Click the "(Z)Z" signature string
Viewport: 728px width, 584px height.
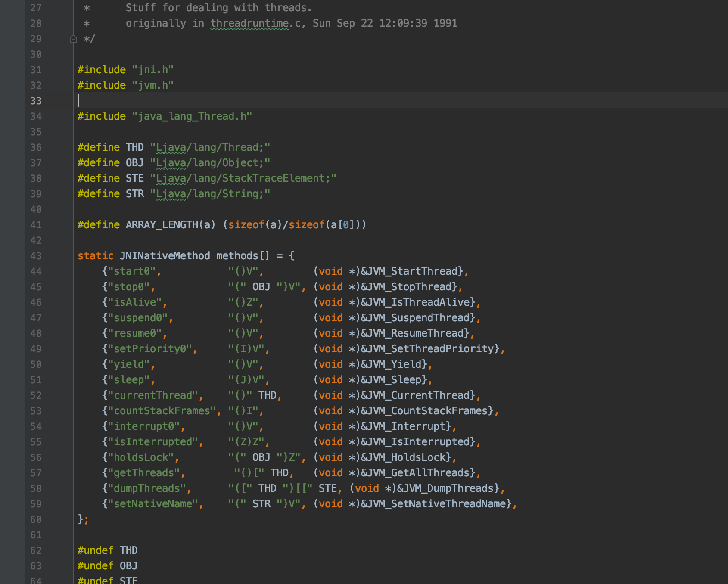246,442
